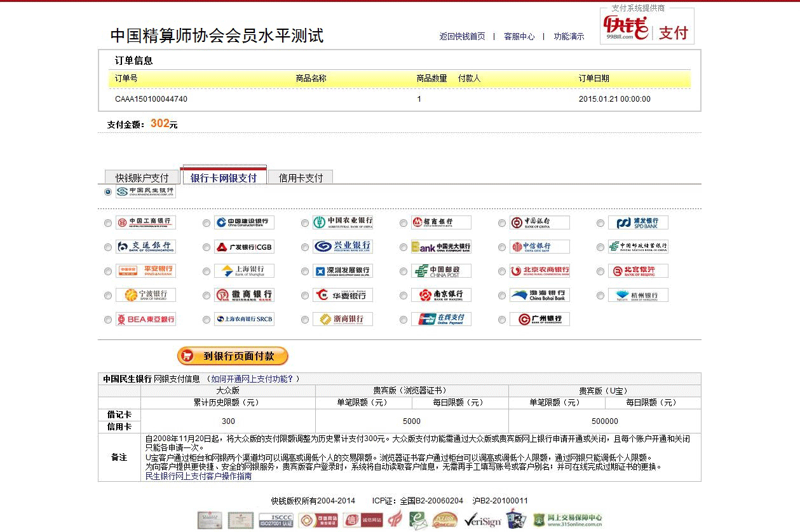800x532 pixels.
Task: Select the ICBC 中国工商银行 radio button
Action: (x=108, y=223)
